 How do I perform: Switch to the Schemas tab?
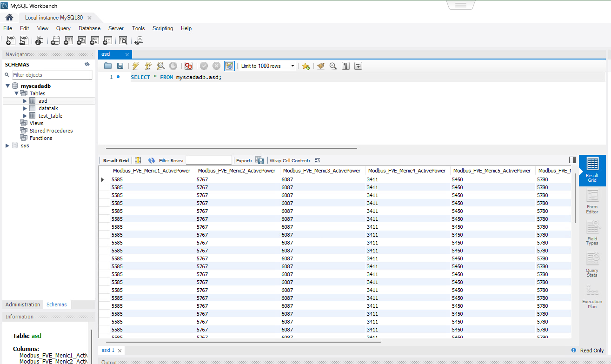click(57, 305)
